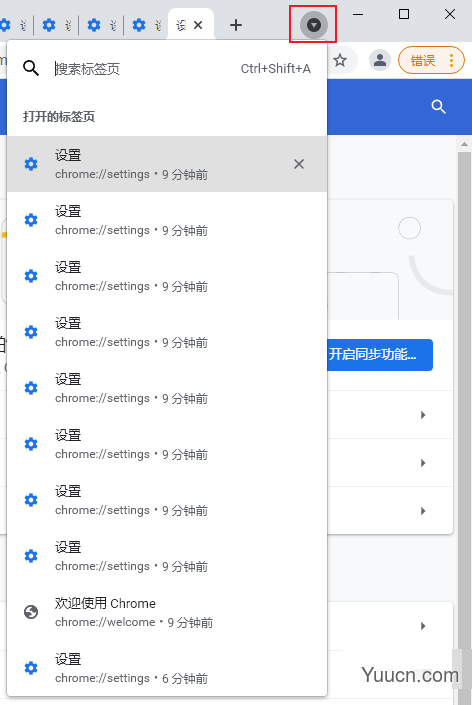The width and height of the screenshot is (472, 705).
Task: Close the highlighted 设置 entry with X
Action: 299,164
